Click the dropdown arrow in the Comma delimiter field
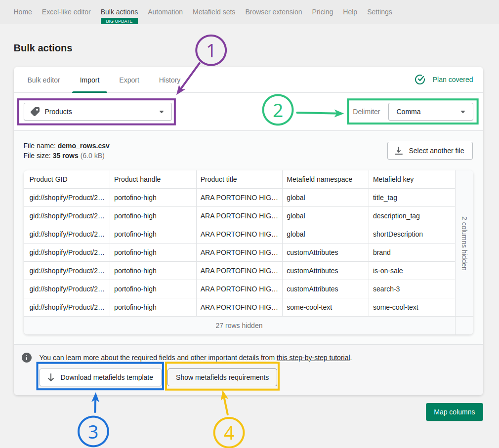Image resolution: width=499 pixels, height=448 pixels. tap(463, 112)
